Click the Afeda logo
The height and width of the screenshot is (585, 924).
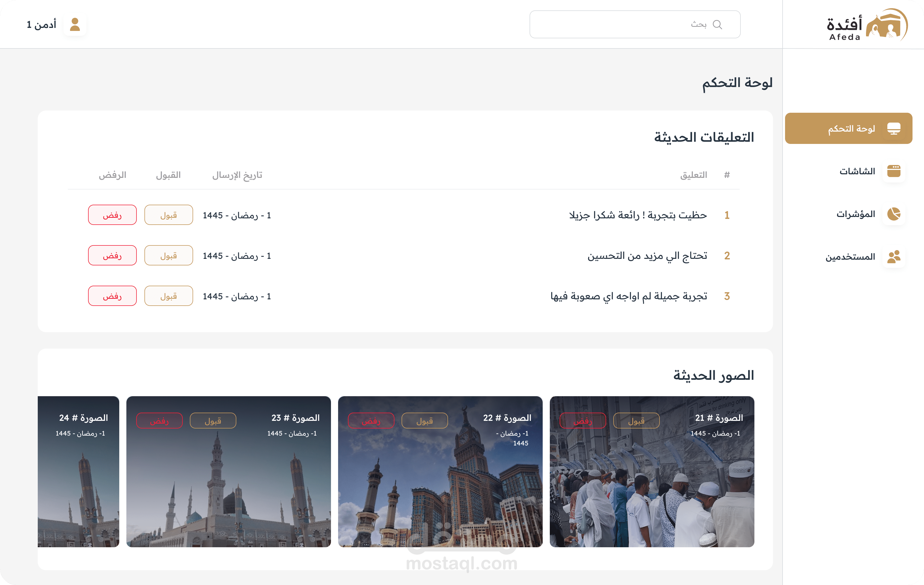tap(867, 25)
